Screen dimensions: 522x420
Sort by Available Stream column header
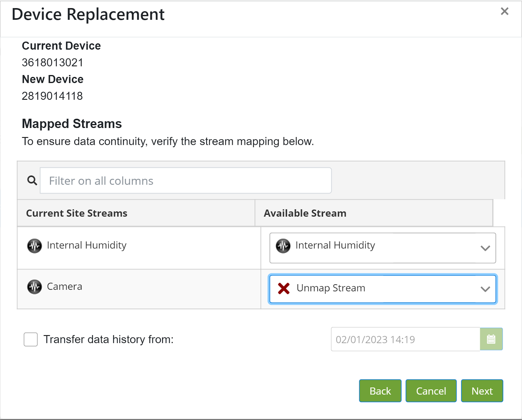click(x=305, y=213)
